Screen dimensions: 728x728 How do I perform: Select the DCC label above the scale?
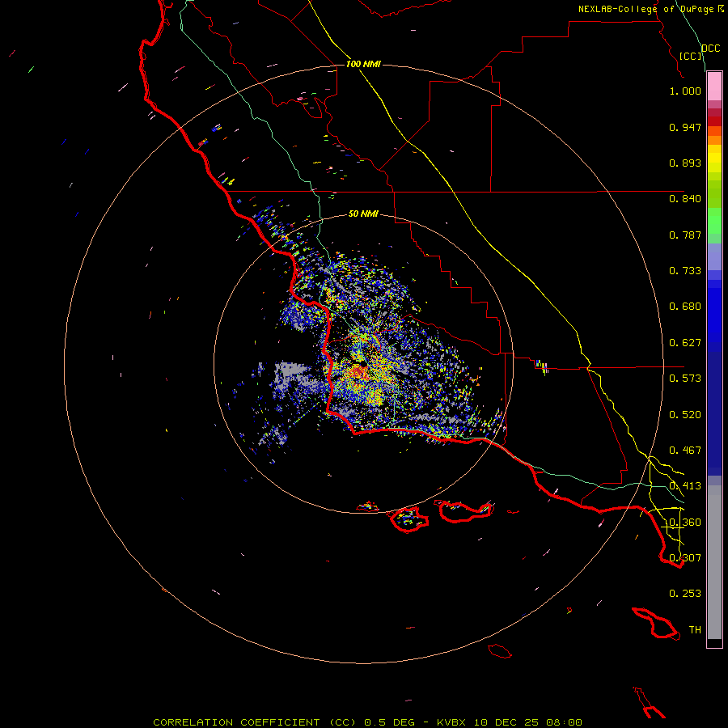point(711,49)
